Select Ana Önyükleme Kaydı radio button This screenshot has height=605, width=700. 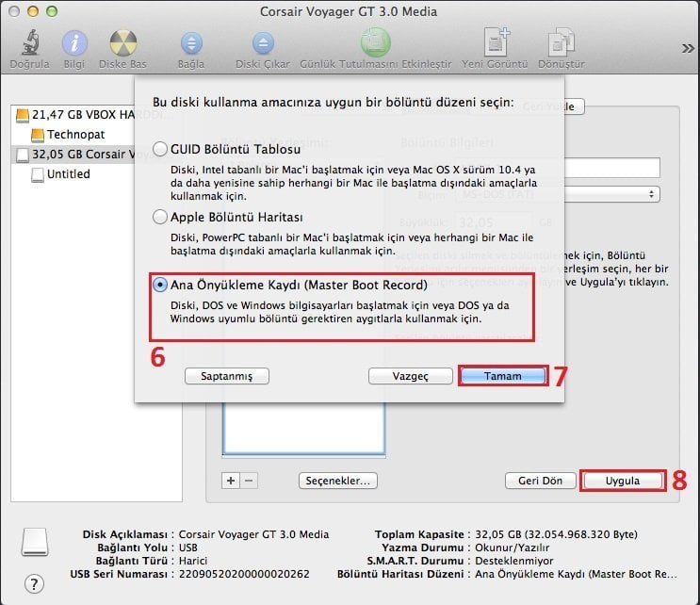tap(160, 285)
